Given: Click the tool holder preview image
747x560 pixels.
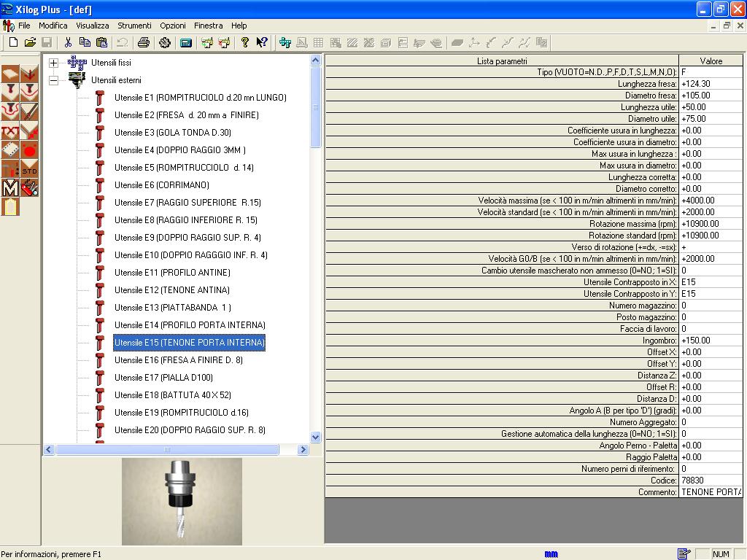Looking at the screenshot, I should point(182,501).
